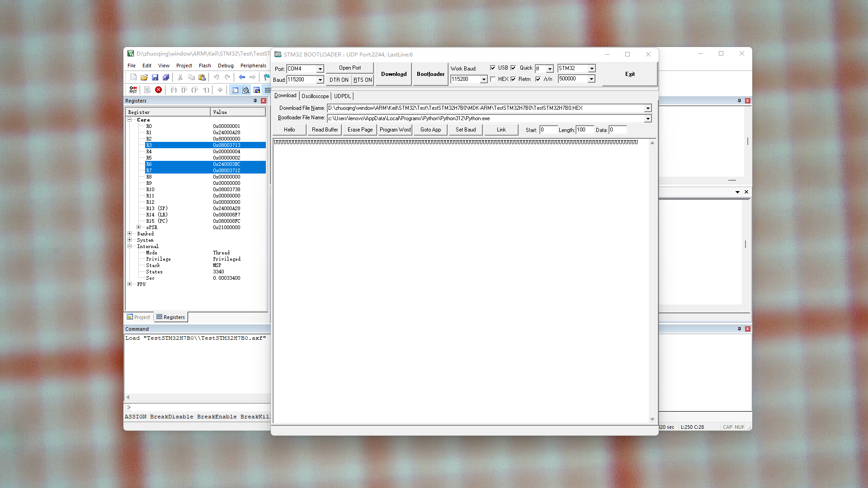Viewport: 868px width, 488px height.
Task: Click the Erase Page button
Action: pyautogui.click(x=360, y=130)
